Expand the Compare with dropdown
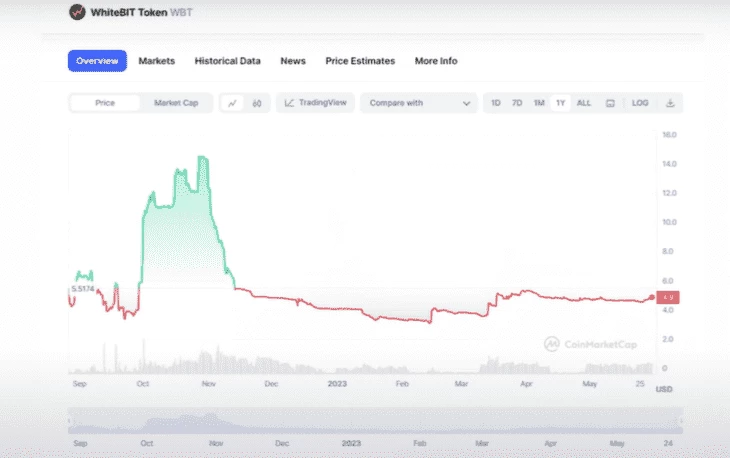The image size is (730, 458). [x=419, y=103]
